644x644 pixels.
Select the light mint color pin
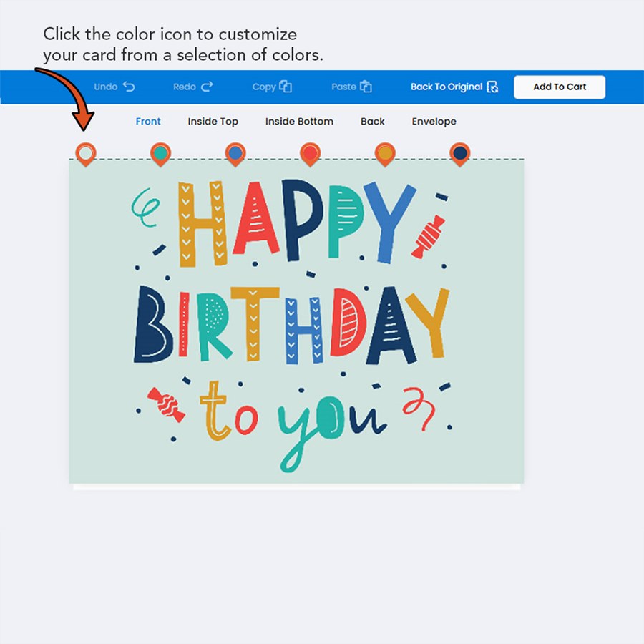(x=86, y=152)
